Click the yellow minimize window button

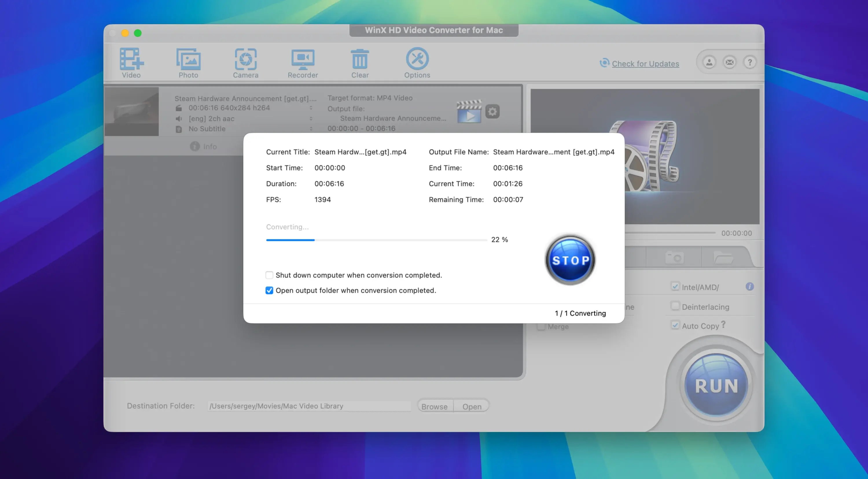pyautogui.click(x=125, y=33)
